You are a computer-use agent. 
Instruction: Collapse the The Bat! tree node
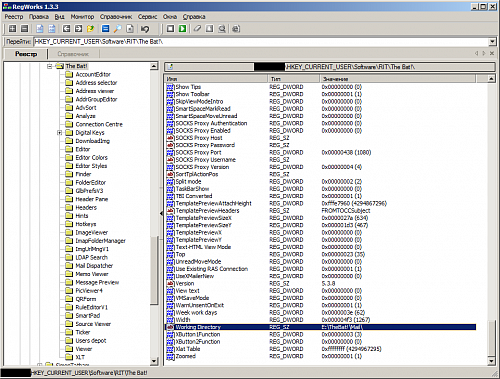pyautogui.click(x=50, y=66)
